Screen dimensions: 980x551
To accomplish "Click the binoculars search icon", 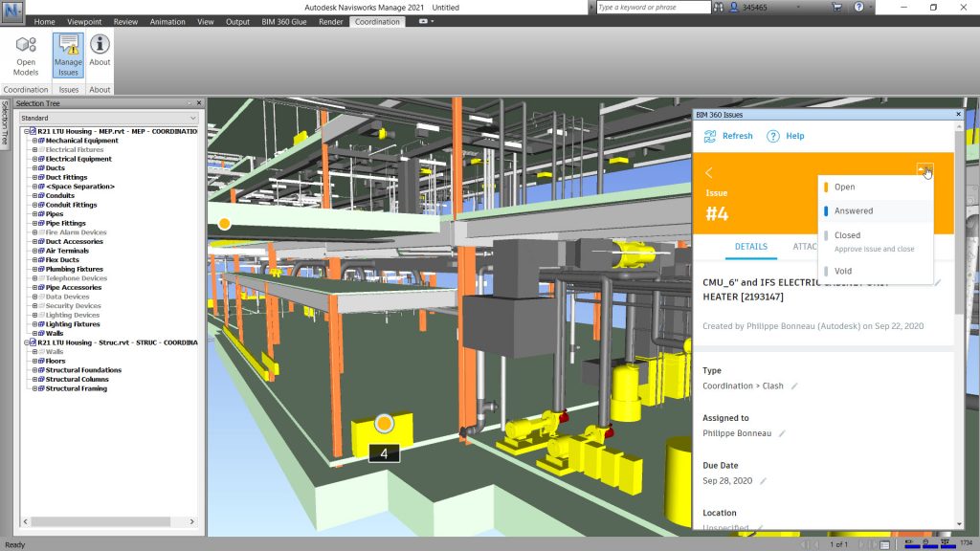I will pyautogui.click(x=719, y=8).
